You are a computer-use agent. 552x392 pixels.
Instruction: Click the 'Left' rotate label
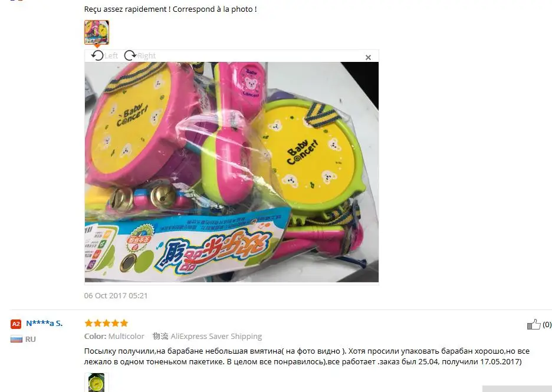pyautogui.click(x=111, y=55)
